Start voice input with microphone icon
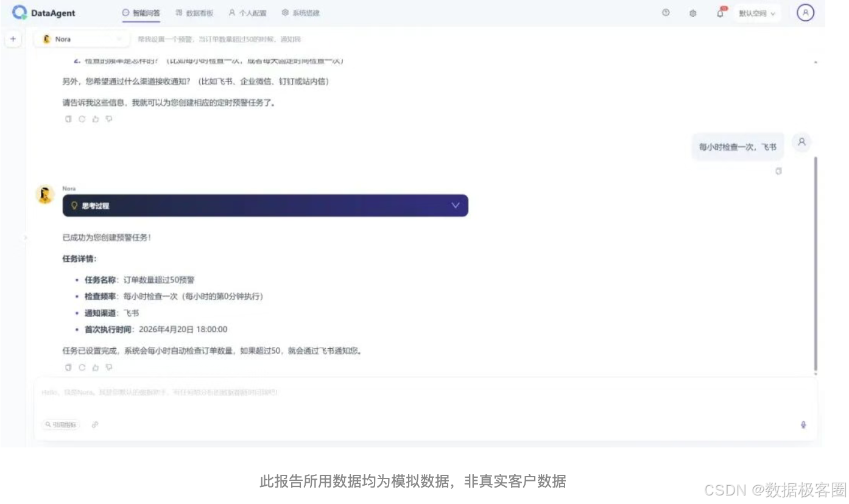Image resolution: width=849 pixels, height=504 pixels. tap(803, 425)
